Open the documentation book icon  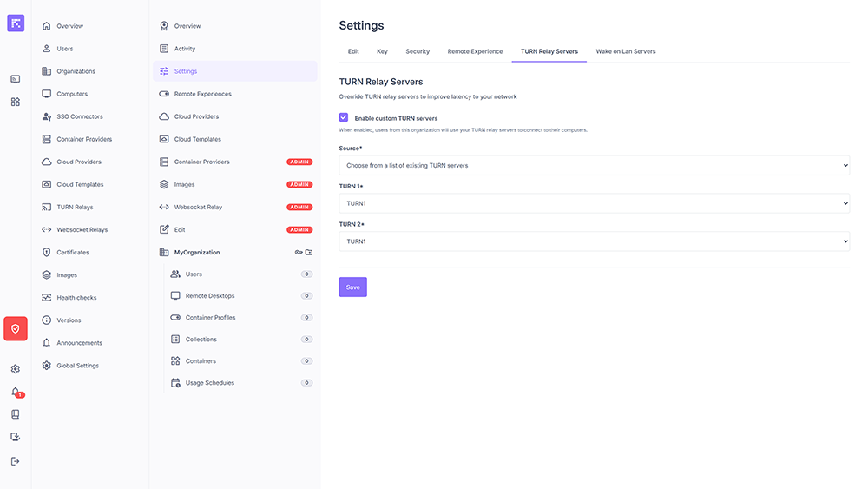[16, 414]
